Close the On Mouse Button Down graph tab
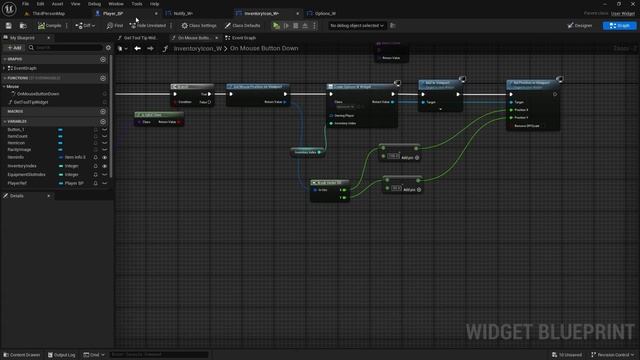The height and width of the screenshot is (360, 640). 217,38
